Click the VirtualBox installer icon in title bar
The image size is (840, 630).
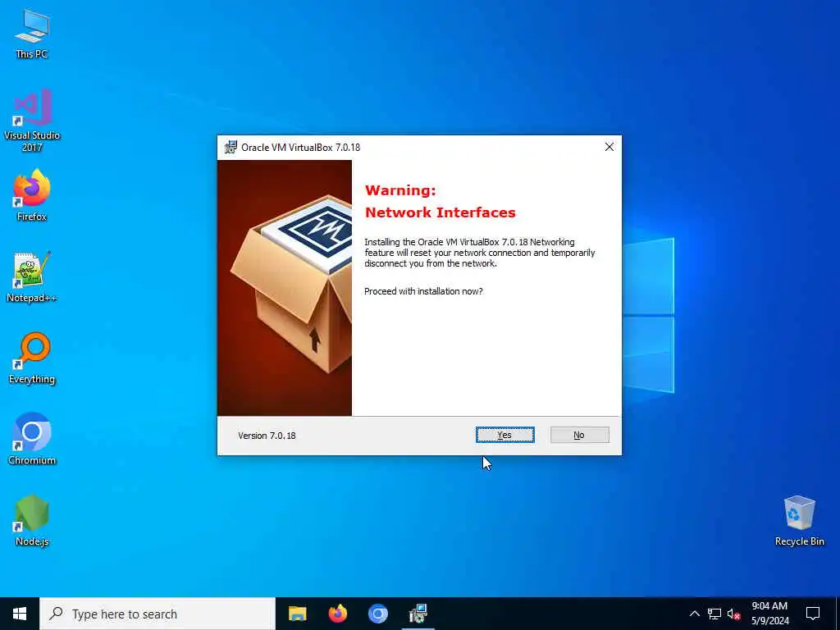(231, 147)
